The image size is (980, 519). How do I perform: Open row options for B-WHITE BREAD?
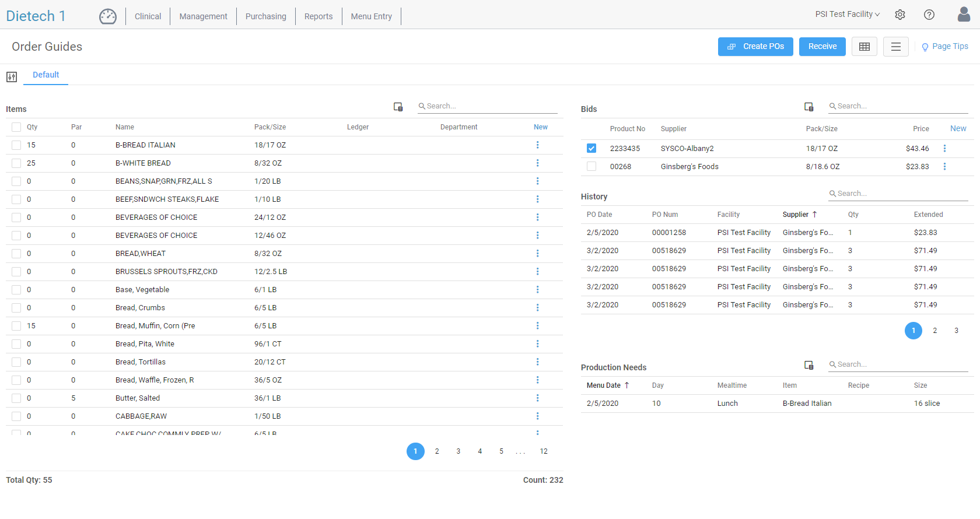(x=537, y=163)
